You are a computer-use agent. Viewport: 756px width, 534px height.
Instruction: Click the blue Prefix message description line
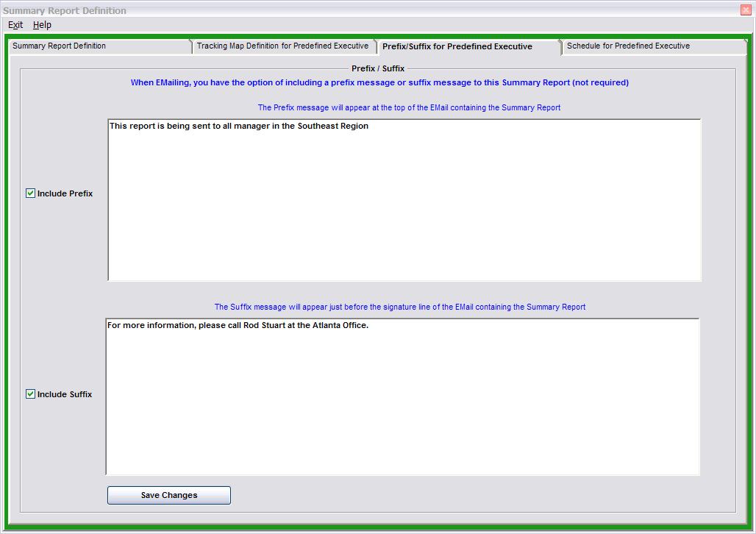pos(409,108)
